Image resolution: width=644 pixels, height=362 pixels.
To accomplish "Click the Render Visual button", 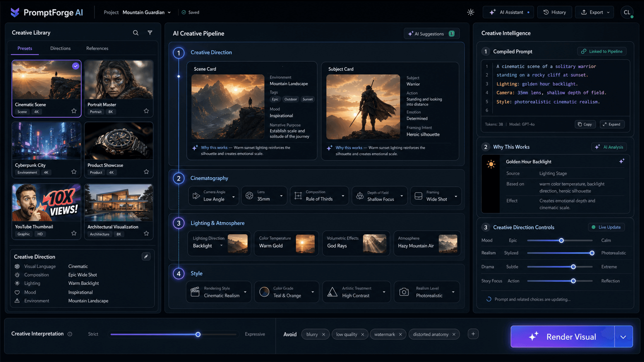I will coord(563,337).
